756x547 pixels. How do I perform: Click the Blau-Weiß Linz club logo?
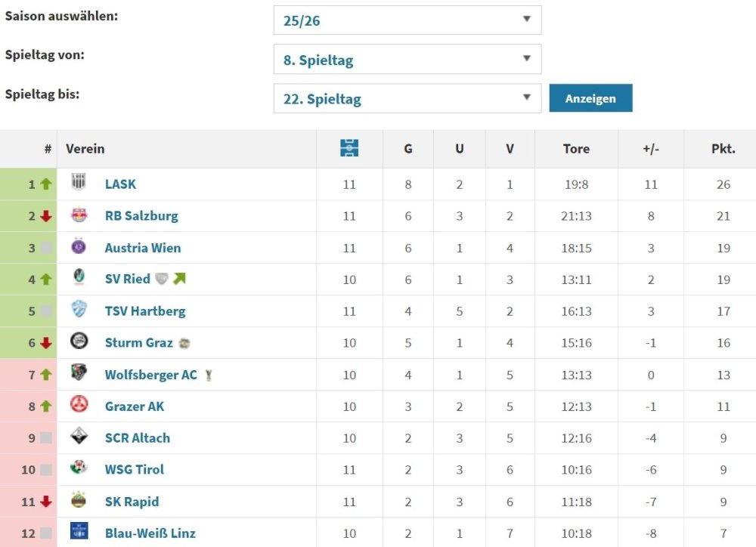79,532
